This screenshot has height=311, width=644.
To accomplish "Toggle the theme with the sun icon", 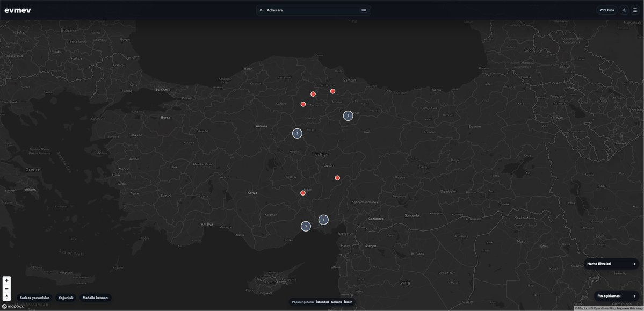I will pos(623,9).
